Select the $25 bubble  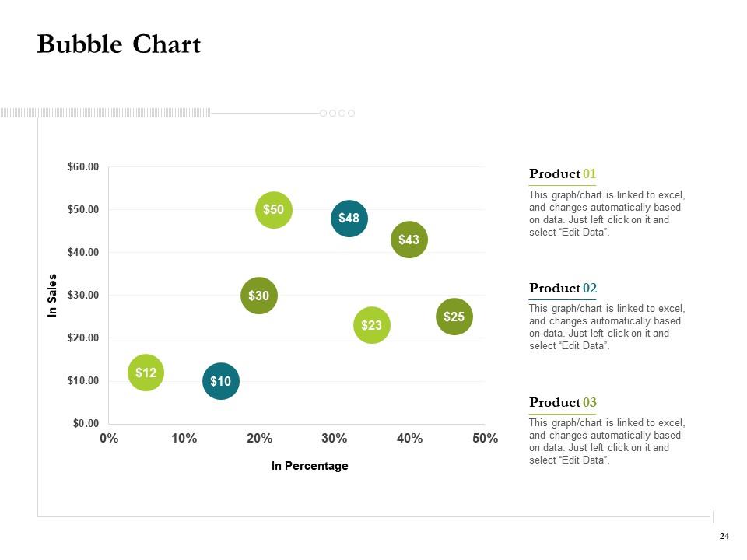(454, 317)
